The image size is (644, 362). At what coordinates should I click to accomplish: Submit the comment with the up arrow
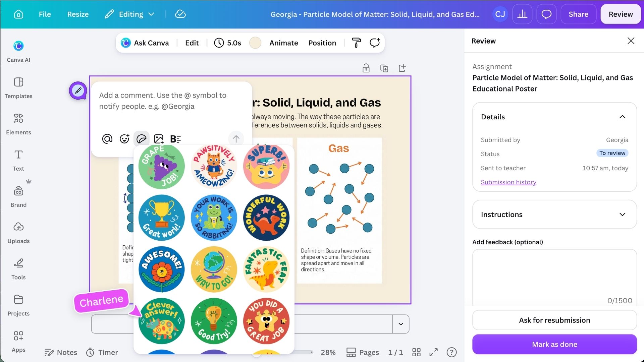tap(236, 139)
